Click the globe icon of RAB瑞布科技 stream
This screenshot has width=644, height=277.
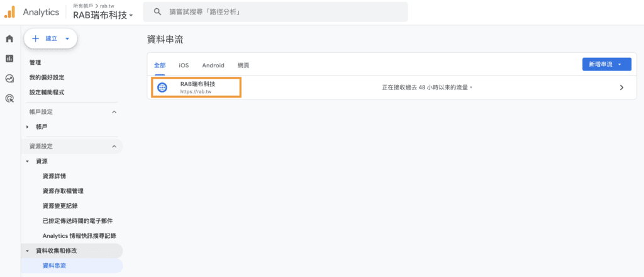pos(162,88)
